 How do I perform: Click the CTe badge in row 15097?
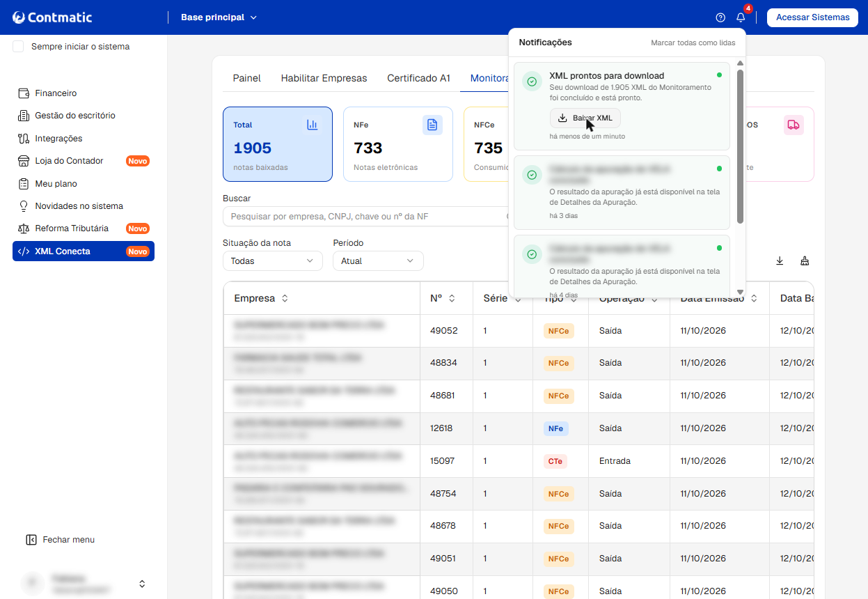(x=555, y=461)
